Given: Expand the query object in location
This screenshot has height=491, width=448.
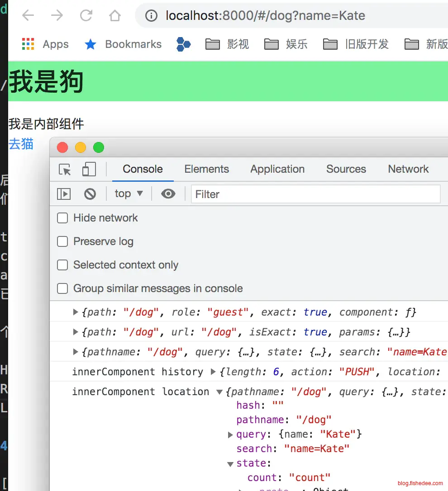Looking at the screenshot, I should [x=230, y=434].
